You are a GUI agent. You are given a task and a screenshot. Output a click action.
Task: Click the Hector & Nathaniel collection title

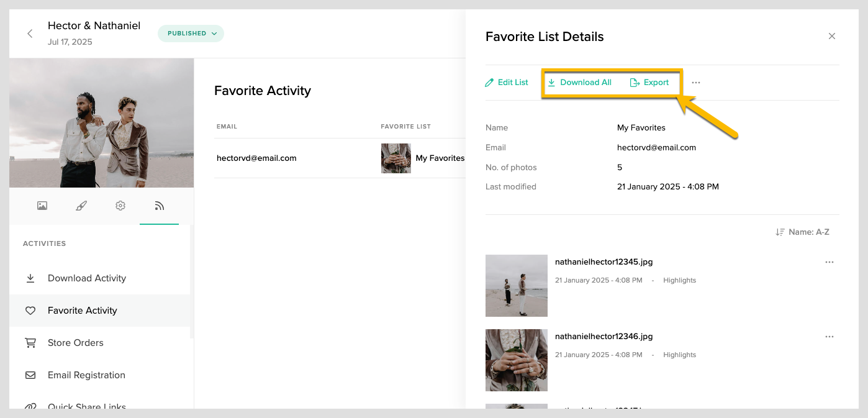tap(94, 25)
